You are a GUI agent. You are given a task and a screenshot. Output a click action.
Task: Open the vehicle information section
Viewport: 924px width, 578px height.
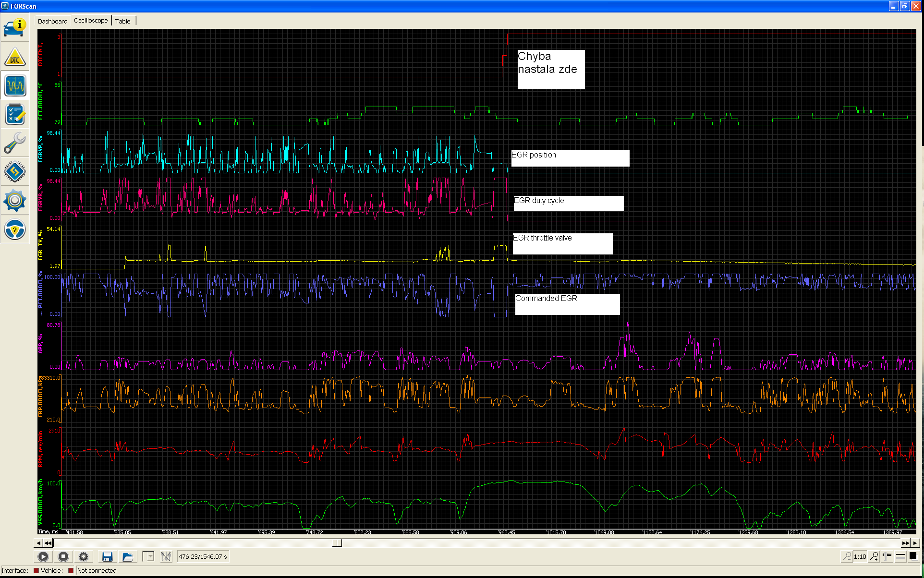pyautogui.click(x=14, y=28)
